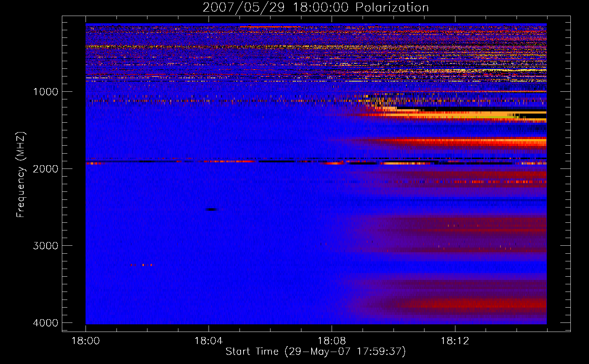
Task: Click the 4000 frequency tick label
Action: coord(46,323)
